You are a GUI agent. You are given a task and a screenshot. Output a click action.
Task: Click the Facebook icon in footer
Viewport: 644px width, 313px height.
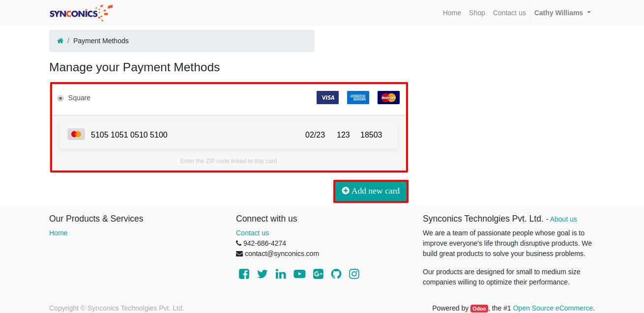tap(244, 274)
